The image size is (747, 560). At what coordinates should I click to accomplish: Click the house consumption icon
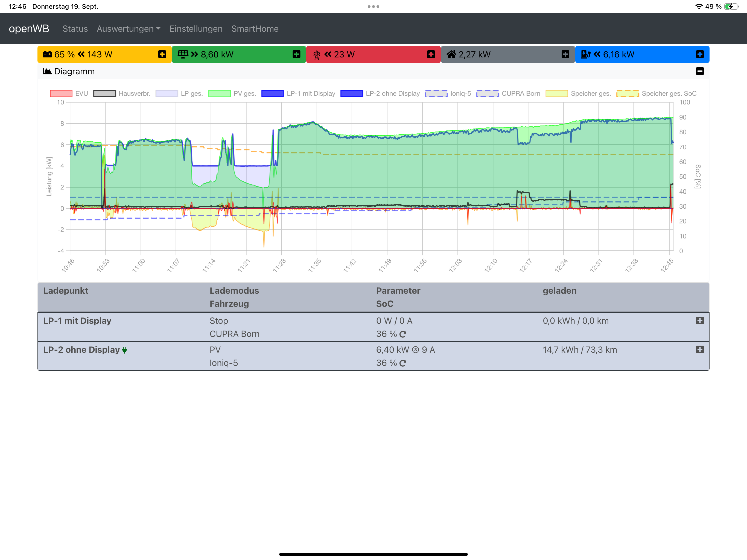coord(451,54)
